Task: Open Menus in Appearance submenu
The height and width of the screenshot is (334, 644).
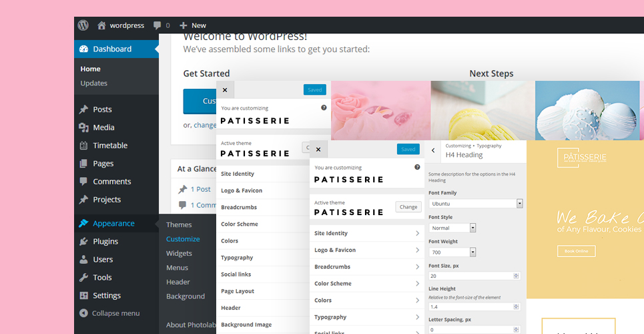Action: pos(177,268)
